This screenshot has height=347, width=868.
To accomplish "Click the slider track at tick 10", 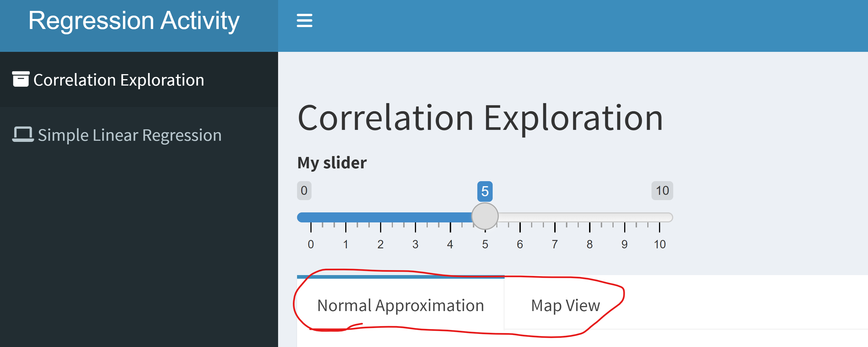I will 659,217.
